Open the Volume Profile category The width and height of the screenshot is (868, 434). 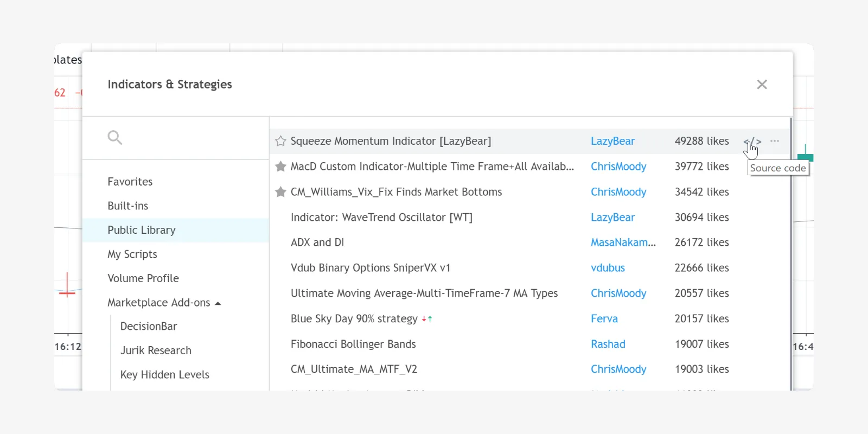143,278
